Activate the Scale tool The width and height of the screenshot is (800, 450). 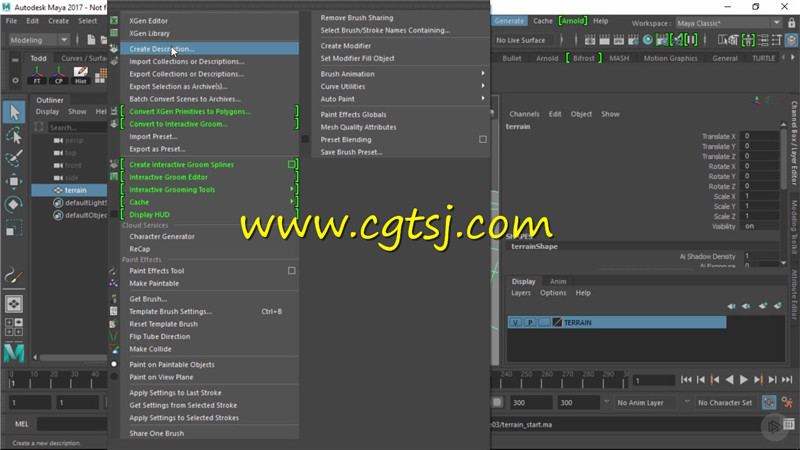[x=14, y=228]
